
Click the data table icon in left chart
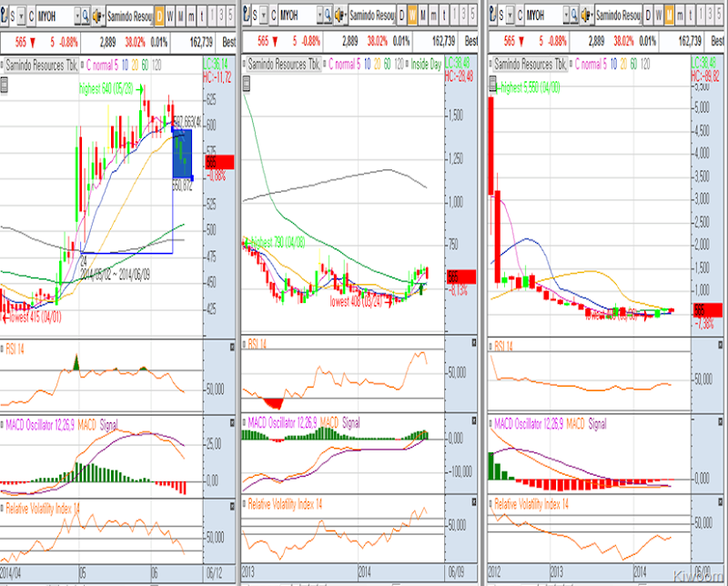coord(4,86)
